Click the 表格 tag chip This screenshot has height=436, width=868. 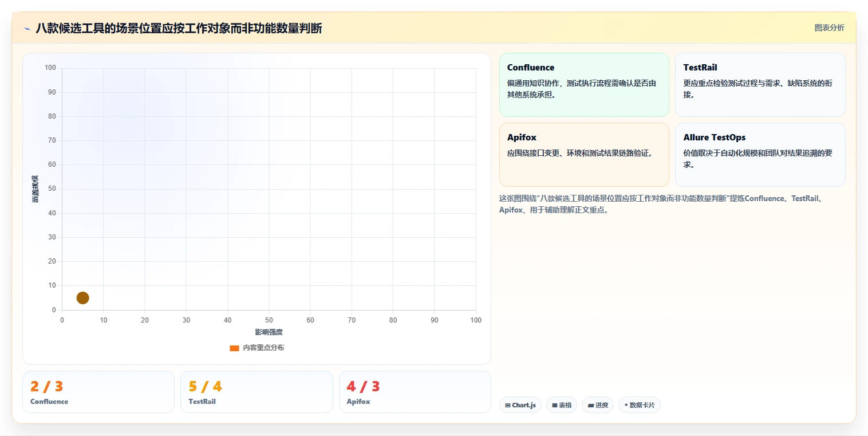pyautogui.click(x=561, y=405)
